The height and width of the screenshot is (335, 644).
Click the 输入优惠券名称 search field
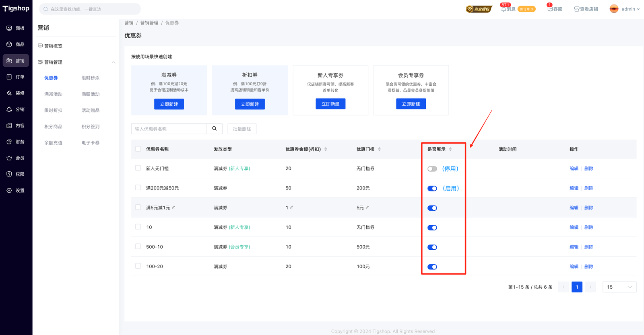point(169,129)
